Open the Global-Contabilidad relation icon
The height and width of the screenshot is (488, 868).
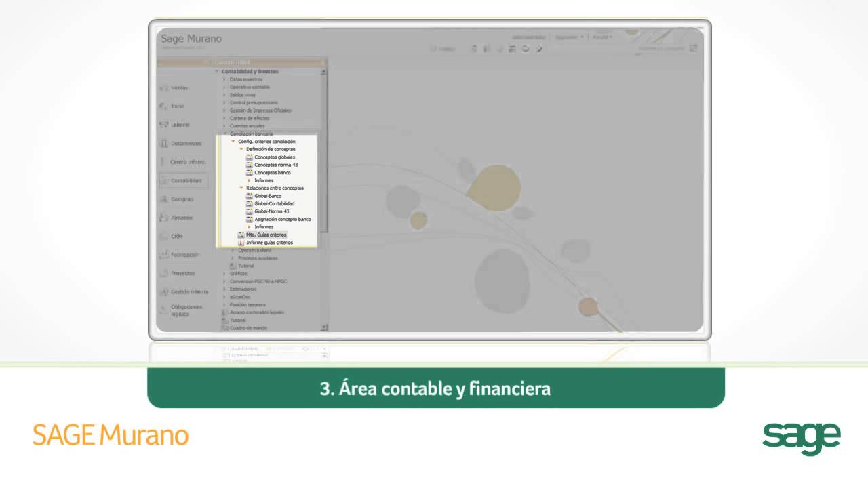pos(249,203)
